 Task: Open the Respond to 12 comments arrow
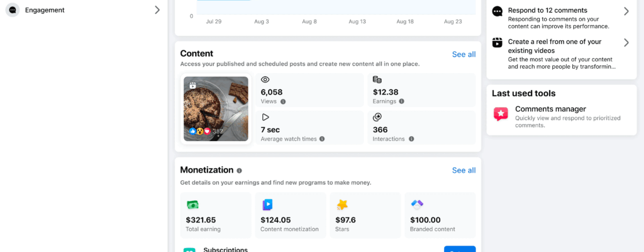[x=626, y=11]
